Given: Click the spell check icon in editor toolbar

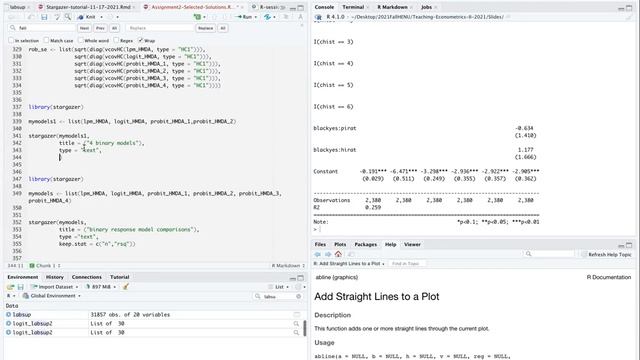Looking at the screenshot, I should pos(57,17).
